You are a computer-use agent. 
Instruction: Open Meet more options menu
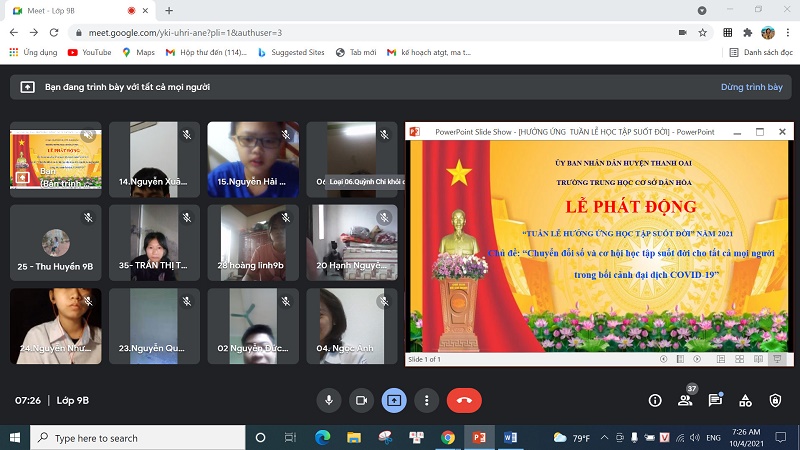427,400
